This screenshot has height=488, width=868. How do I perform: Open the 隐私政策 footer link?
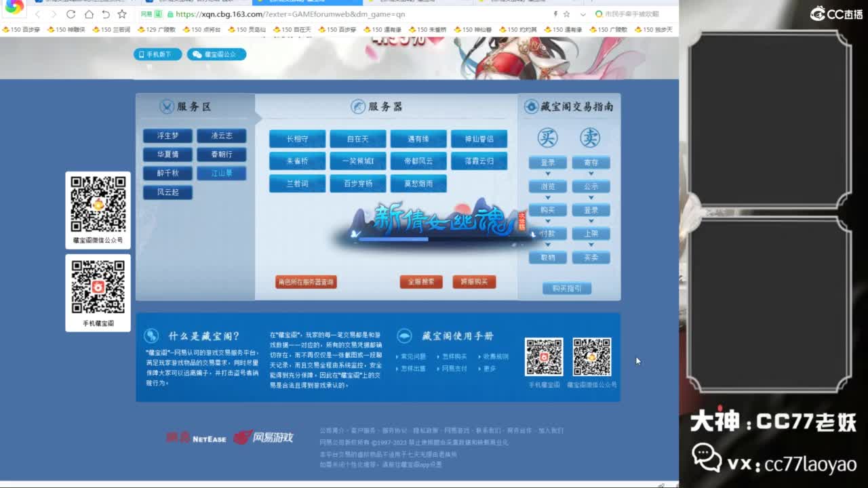(426, 430)
